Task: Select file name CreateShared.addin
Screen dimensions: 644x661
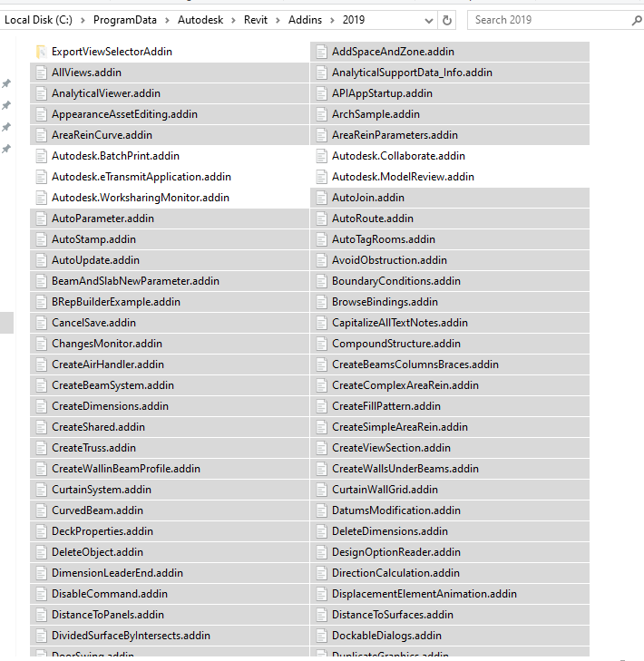Action: coord(98,427)
